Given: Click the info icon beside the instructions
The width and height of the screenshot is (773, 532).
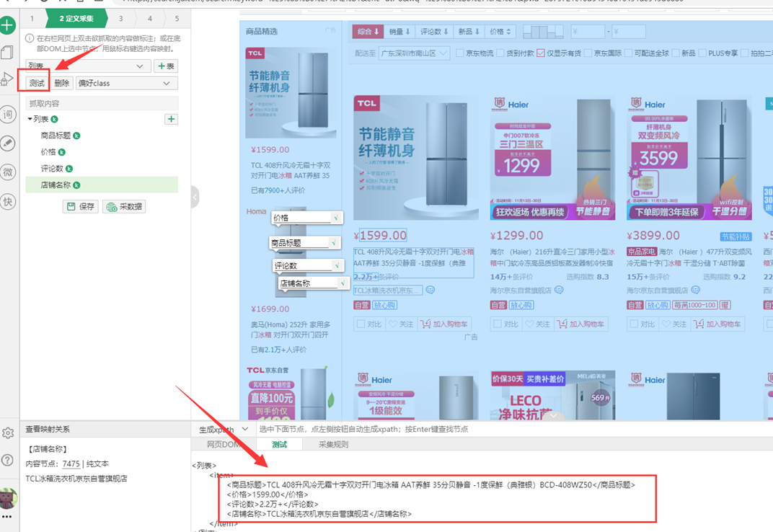Looking at the screenshot, I should [x=30, y=38].
